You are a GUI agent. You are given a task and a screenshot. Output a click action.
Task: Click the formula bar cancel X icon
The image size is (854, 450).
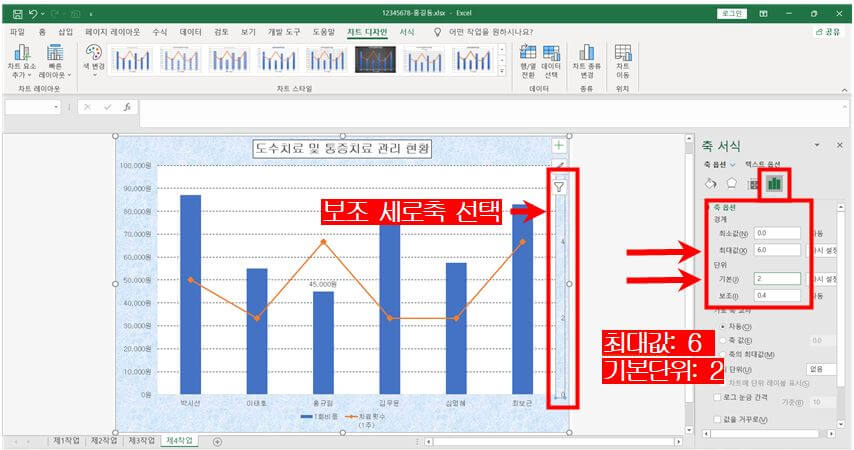(x=87, y=107)
